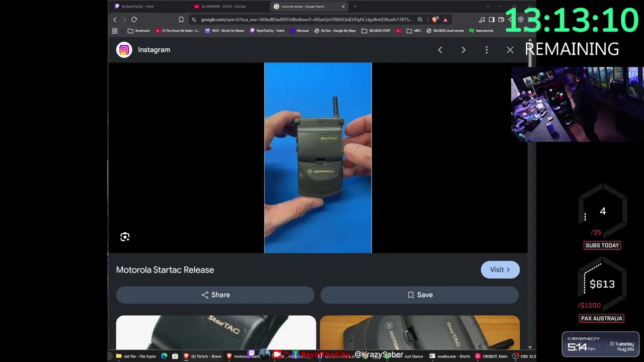
Task: Open RayInTheCity - Twitch bookmark
Action: [267, 31]
